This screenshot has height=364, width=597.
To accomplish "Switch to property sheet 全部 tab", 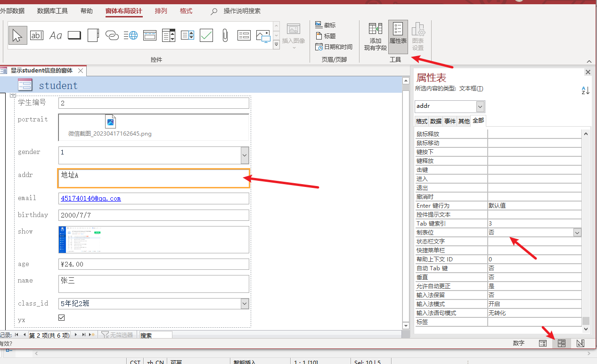I will 478,121.
